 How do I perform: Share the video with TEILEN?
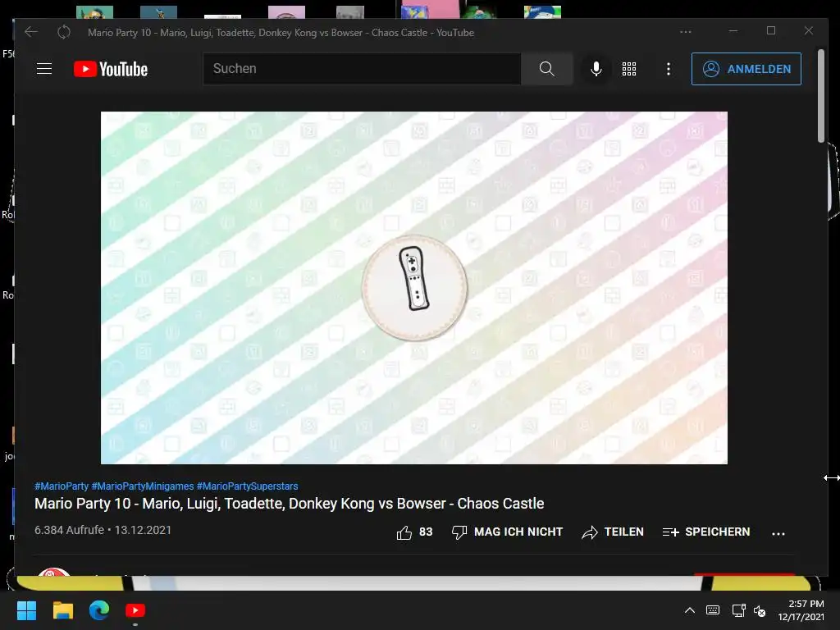[x=612, y=532]
